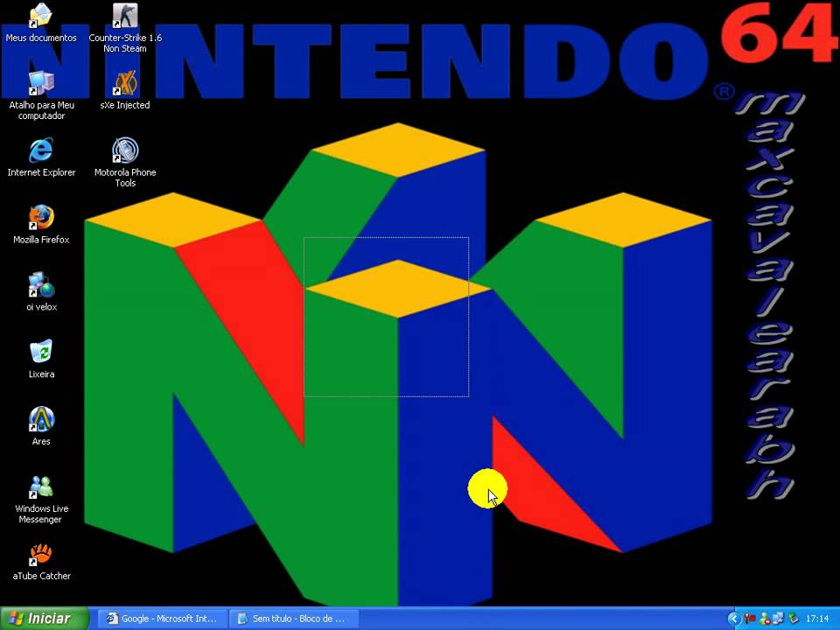Select the Counter-Strike 1.6 Non Steam shortcut

click(125, 28)
